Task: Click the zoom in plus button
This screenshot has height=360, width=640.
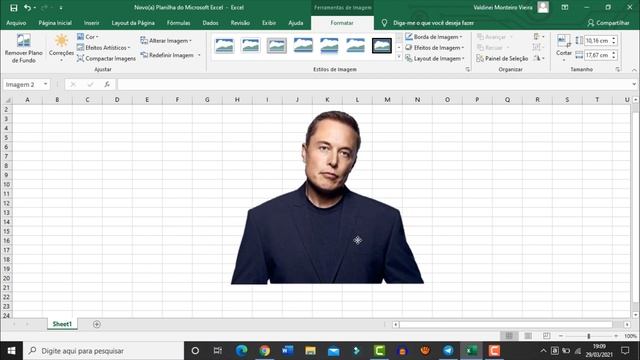Action: coord(616,336)
